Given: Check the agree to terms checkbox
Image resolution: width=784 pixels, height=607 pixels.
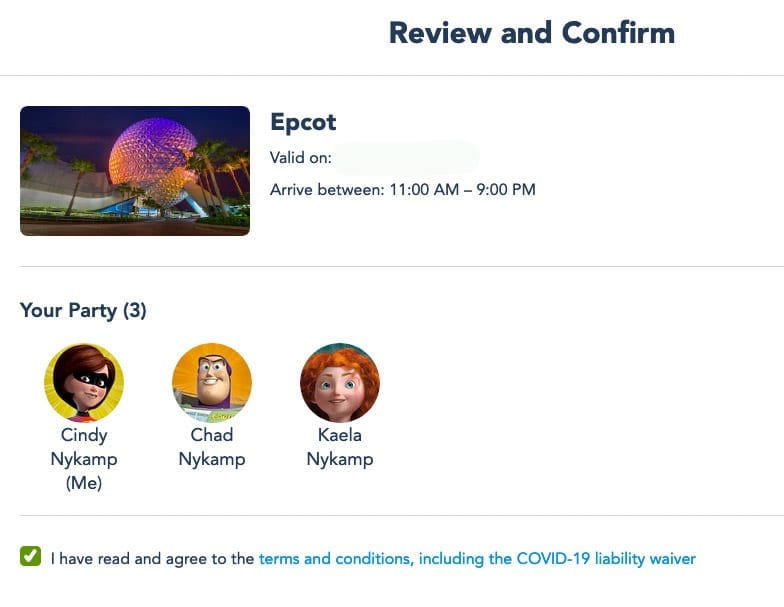Looking at the screenshot, I should click(31, 557).
